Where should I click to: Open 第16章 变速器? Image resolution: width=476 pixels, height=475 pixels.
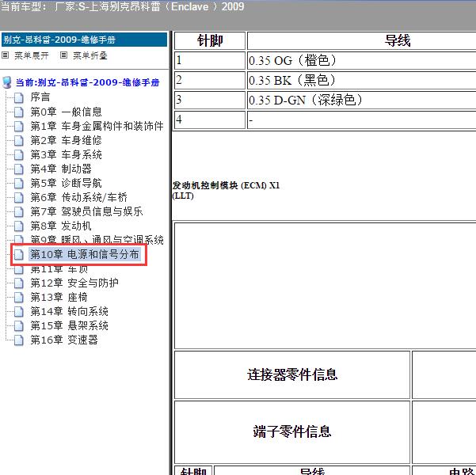63,340
